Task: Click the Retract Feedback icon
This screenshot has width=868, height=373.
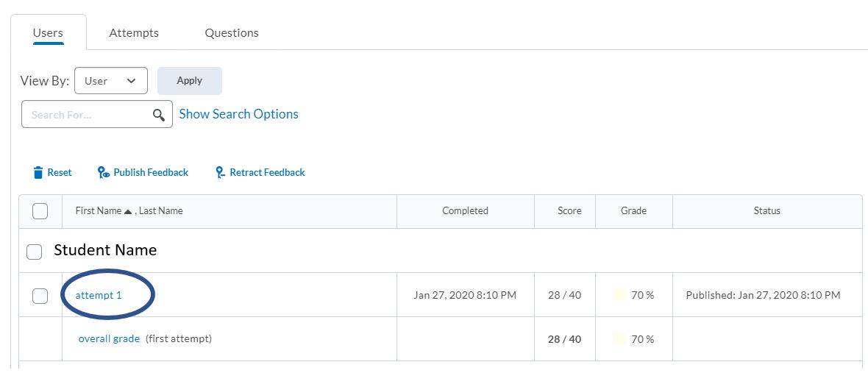Action: pyautogui.click(x=220, y=173)
